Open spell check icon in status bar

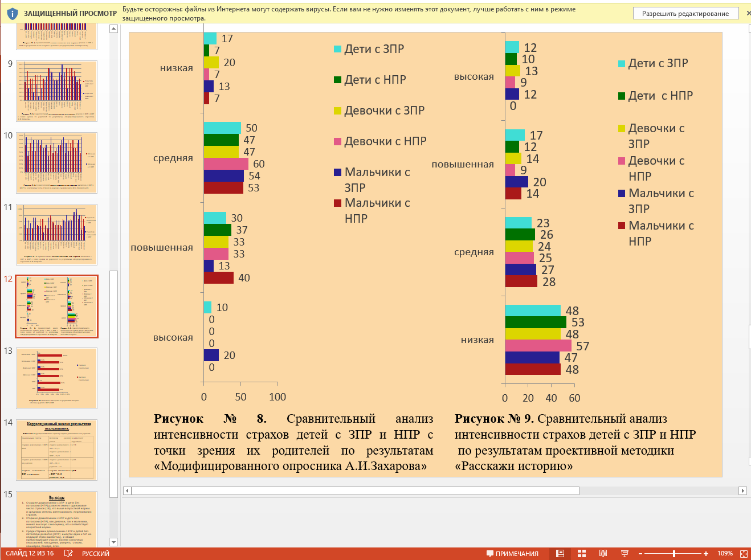(68, 553)
